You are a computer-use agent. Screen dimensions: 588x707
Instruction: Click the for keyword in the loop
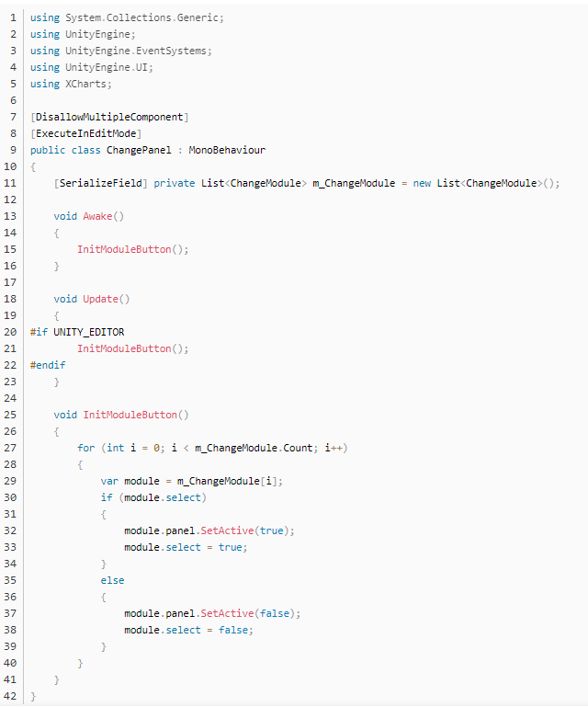[85, 448]
